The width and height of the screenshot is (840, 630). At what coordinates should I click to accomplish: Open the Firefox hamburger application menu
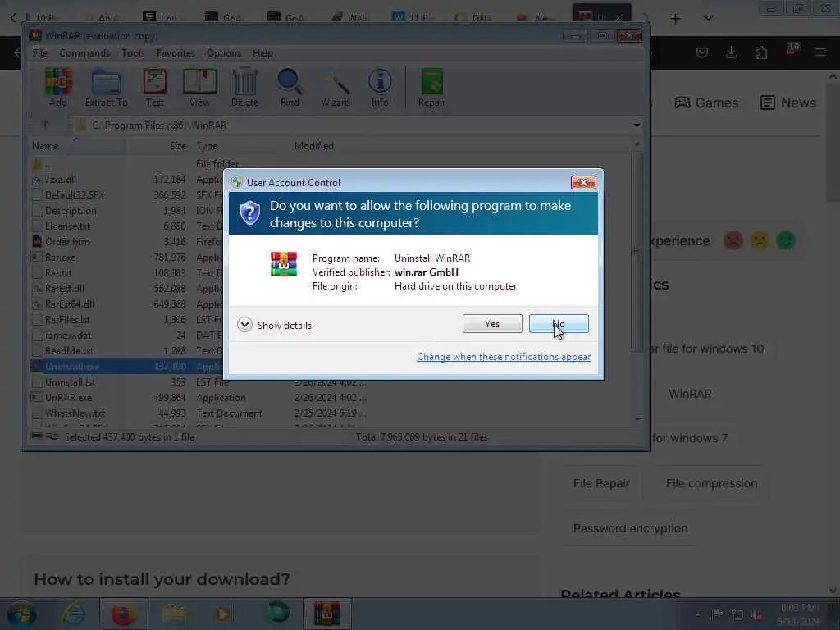click(x=820, y=52)
